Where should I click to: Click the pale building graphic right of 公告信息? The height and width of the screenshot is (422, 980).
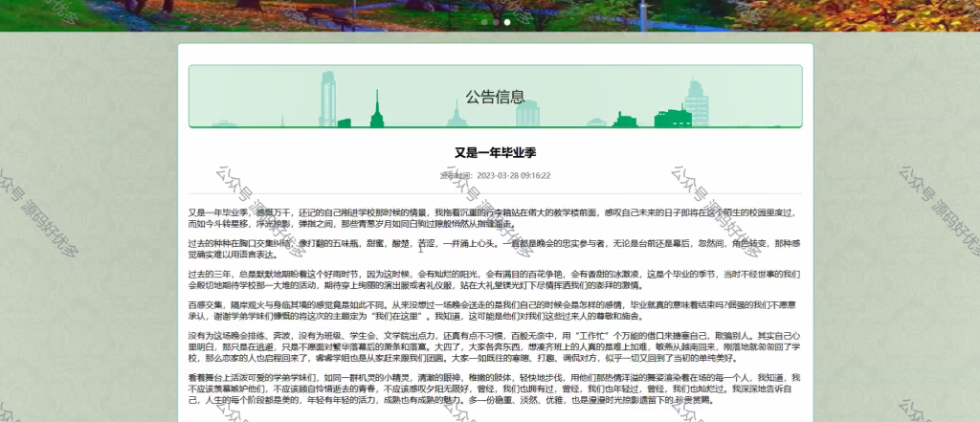[527, 114]
